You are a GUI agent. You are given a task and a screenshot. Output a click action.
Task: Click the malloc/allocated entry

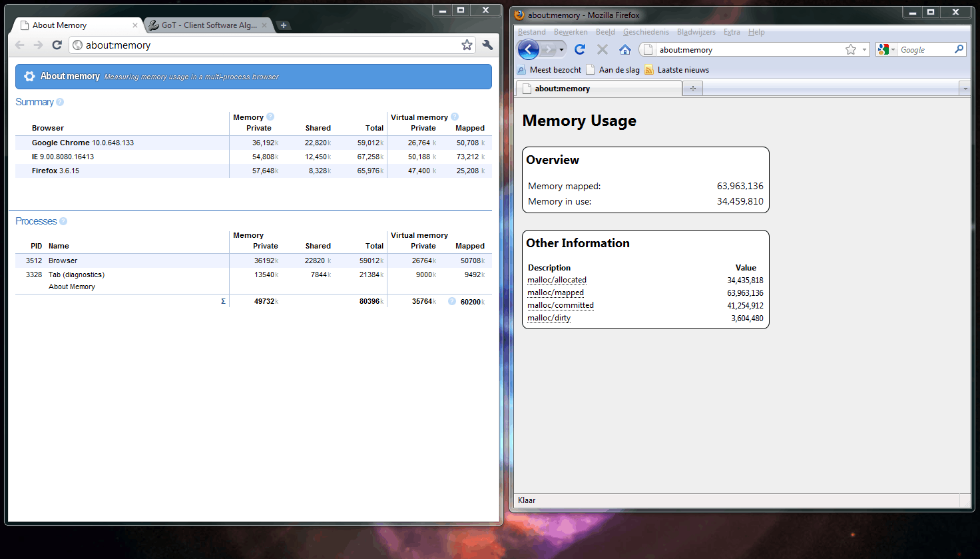[x=557, y=280]
